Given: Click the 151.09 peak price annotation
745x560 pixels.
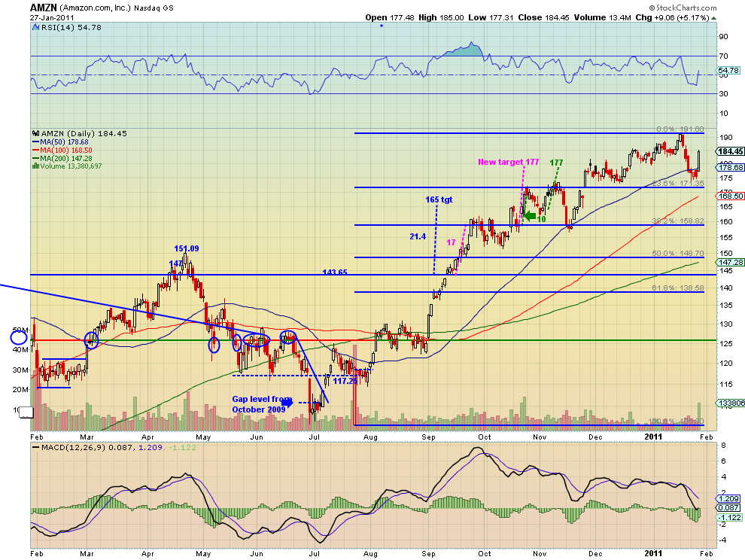Looking at the screenshot, I should pos(187,248).
